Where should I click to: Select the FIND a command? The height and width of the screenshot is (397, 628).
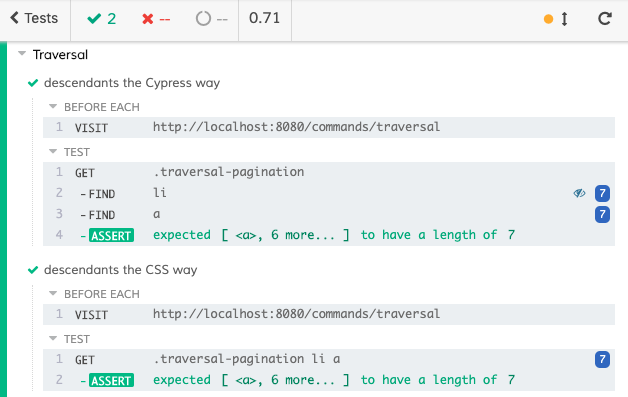(329, 214)
